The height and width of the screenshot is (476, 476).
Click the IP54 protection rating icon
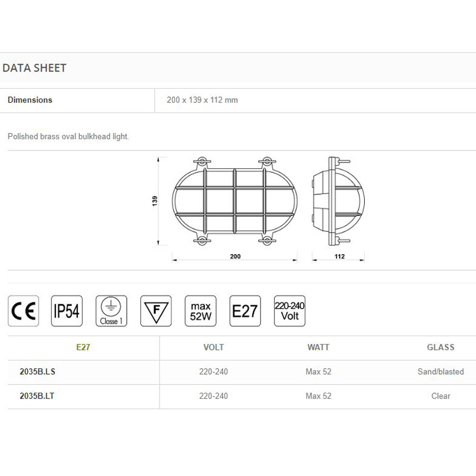(x=67, y=311)
